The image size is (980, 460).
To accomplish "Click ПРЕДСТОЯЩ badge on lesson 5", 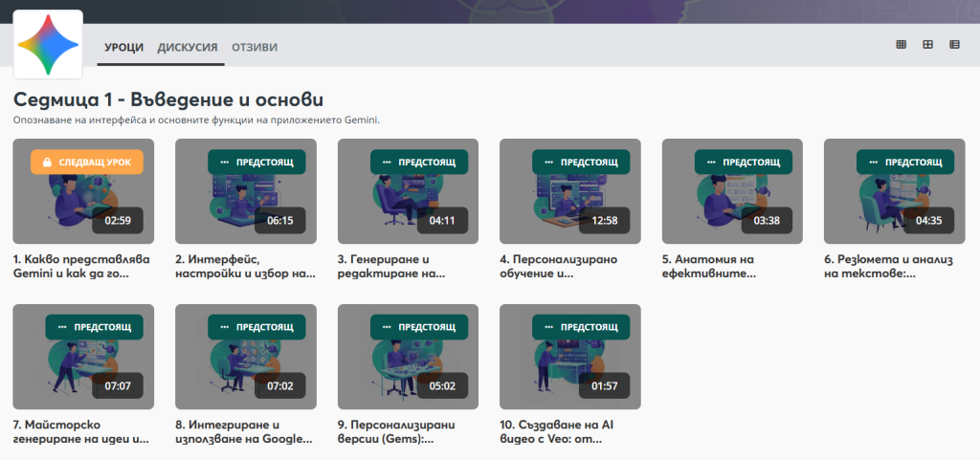I will 744,163.
